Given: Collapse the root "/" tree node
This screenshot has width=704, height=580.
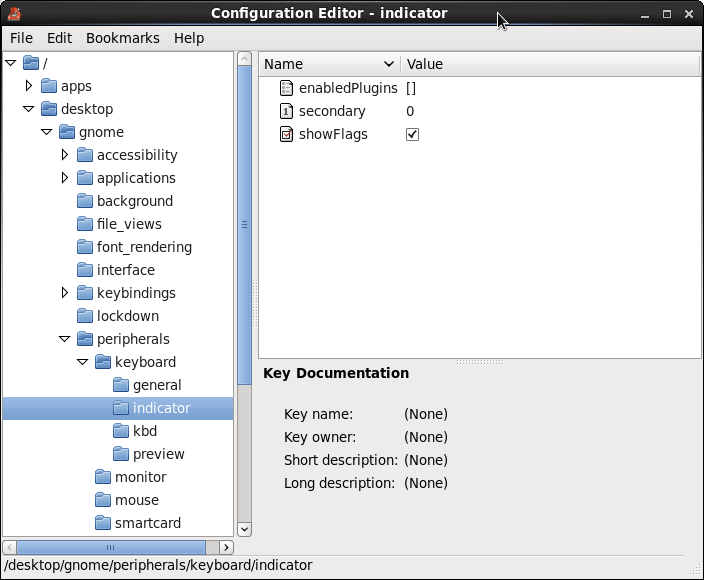Looking at the screenshot, I should tap(11, 63).
